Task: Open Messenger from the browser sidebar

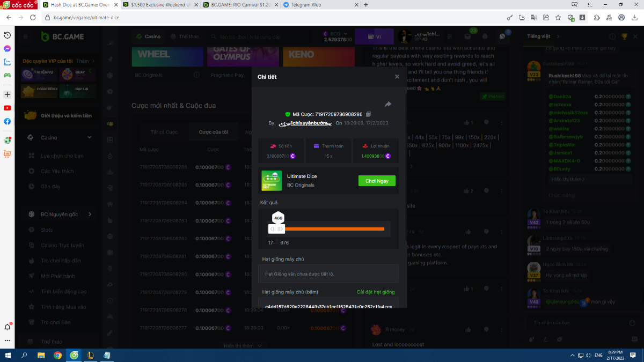Action: 8,48
